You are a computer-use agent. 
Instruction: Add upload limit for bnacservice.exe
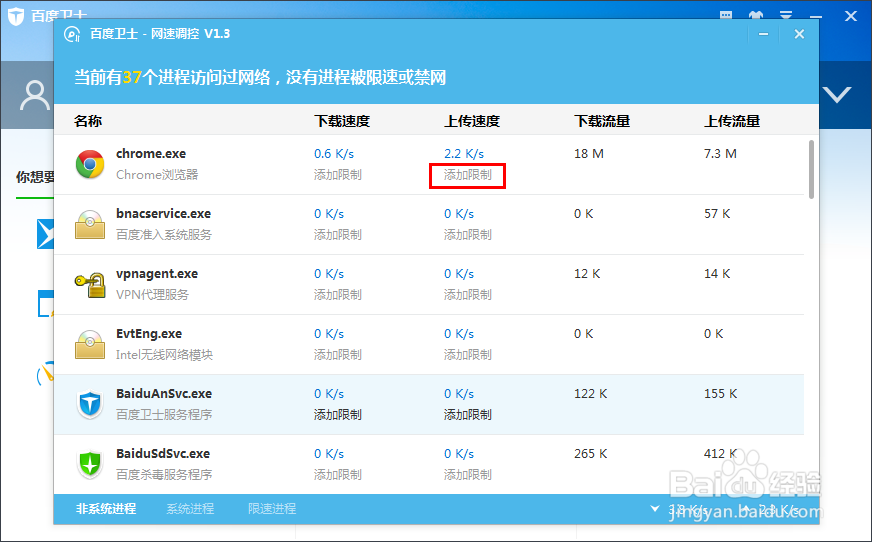click(468, 235)
